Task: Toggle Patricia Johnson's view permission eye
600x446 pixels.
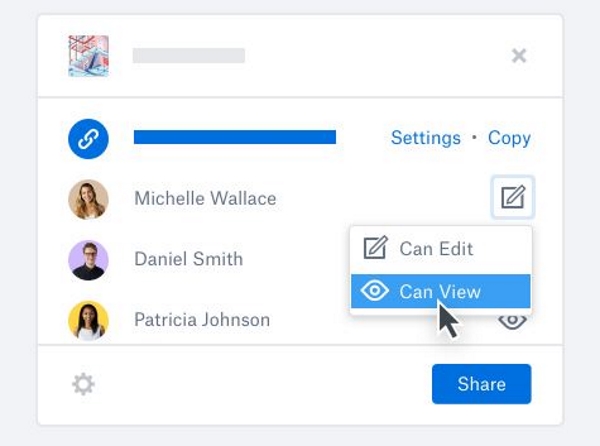Action: coord(513,320)
